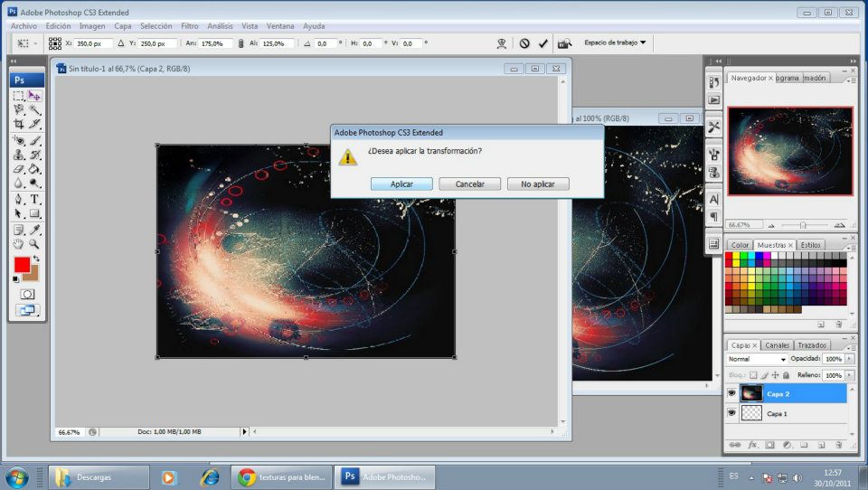The height and width of the screenshot is (490, 868).
Task: Select the Move tool
Action: coord(34,96)
